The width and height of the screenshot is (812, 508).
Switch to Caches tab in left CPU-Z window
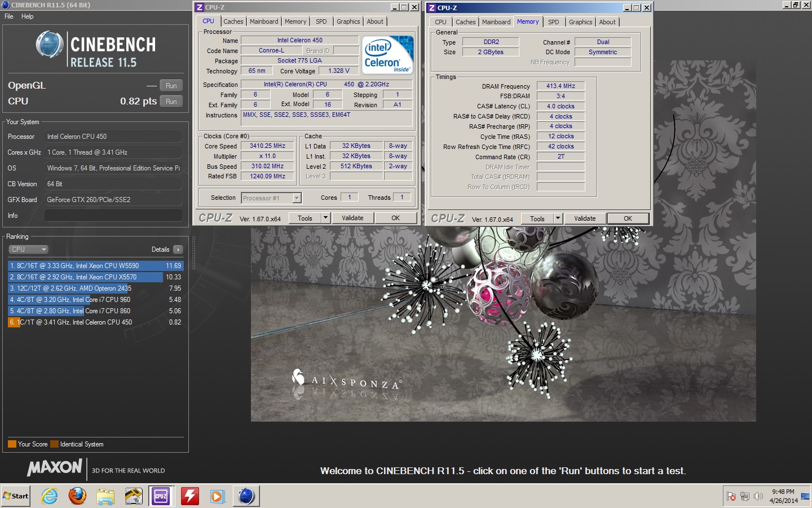[x=233, y=21]
